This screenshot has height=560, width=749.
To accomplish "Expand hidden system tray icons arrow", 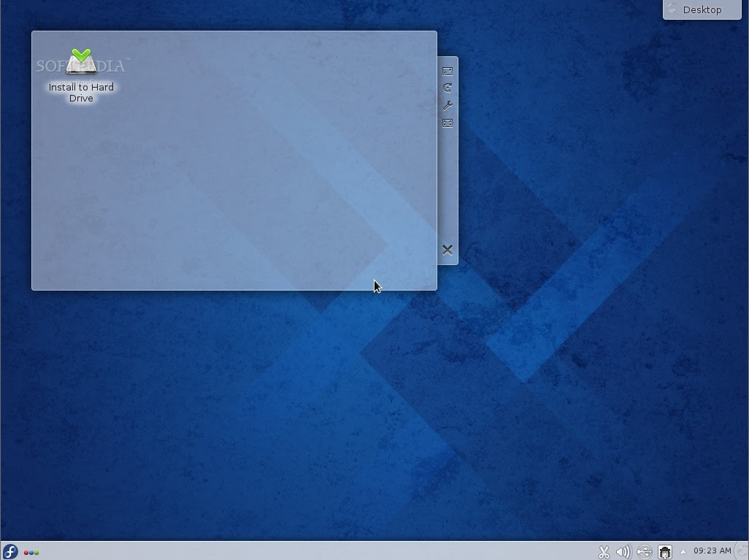I will [683, 551].
